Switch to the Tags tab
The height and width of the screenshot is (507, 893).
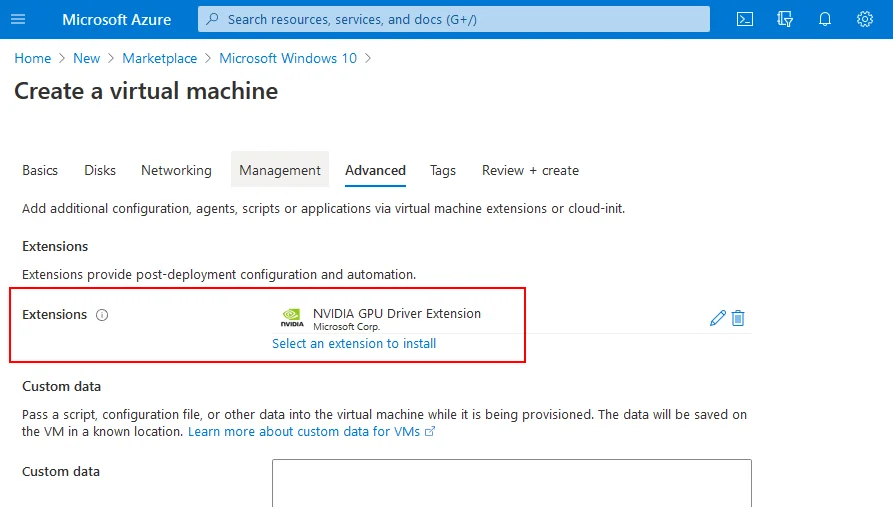coord(443,170)
